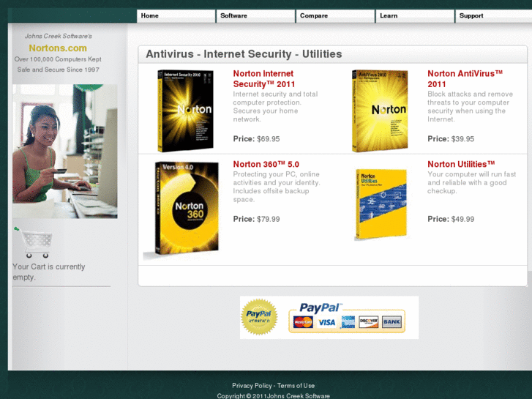Click the 'Copyright © 2011 Johns Creek Software' text
Viewport: 532px width, 399px height.
click(x=273, y=395)
